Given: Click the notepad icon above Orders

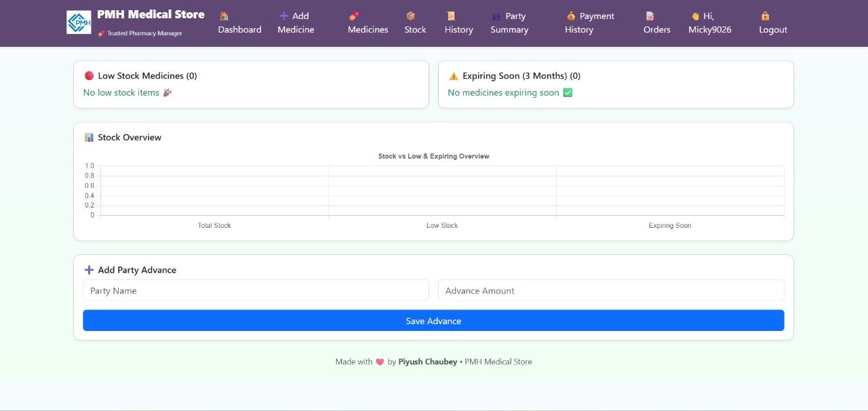Looking at the screenshot, I should pos(650,16).
